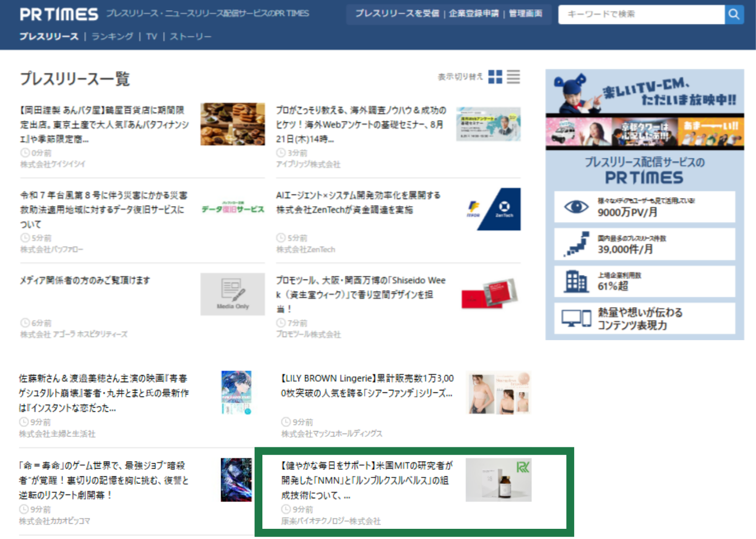This screenshot has height=539, width=756.
Task: Click clock icon beside 6分前 timestamp
Action: coord(24,323)
